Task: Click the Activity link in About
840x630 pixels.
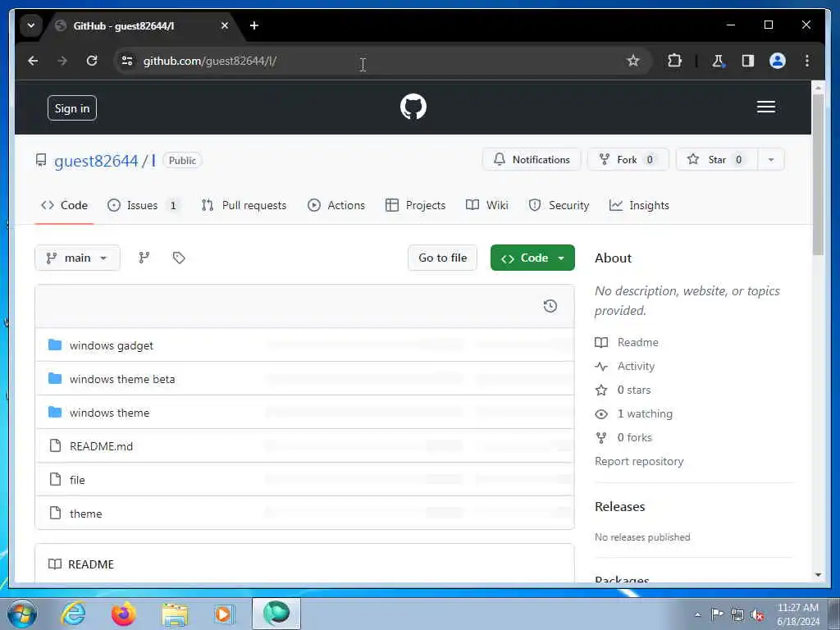Action: coord(624,367)
